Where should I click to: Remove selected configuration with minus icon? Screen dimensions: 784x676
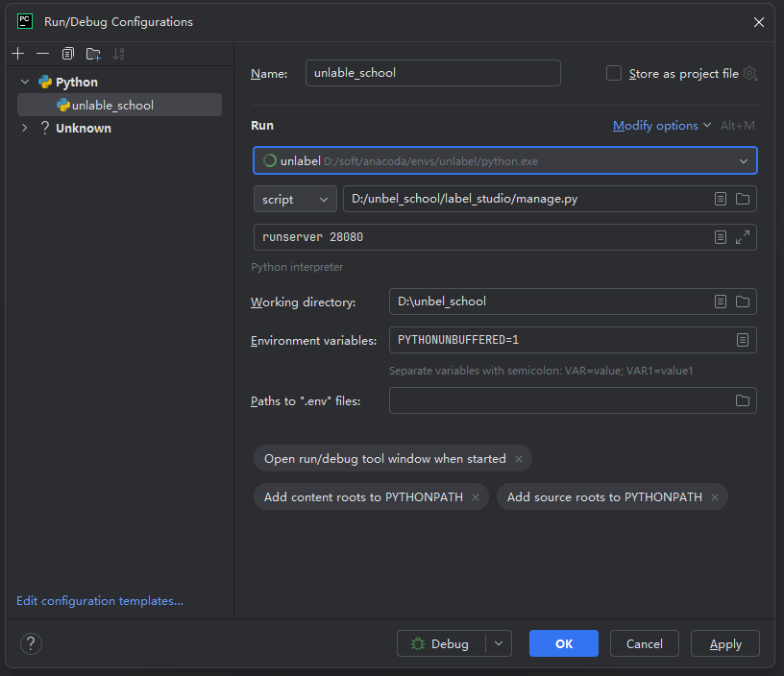[43, 54]
